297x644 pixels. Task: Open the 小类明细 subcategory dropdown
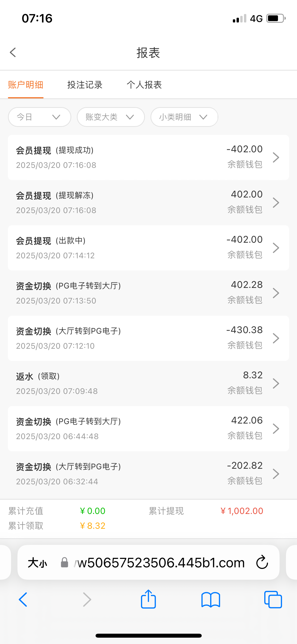click(184, 117)
